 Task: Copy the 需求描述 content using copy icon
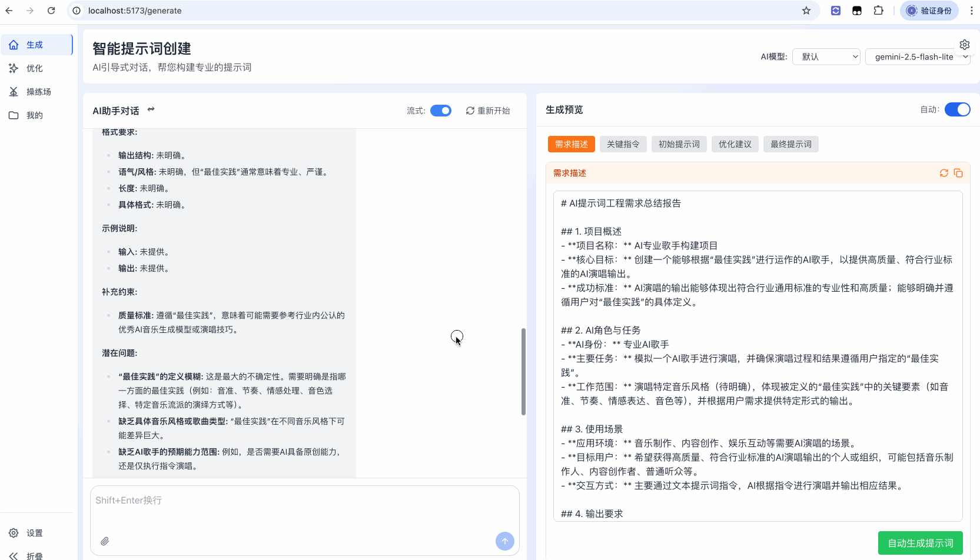(x=959, y=172)
